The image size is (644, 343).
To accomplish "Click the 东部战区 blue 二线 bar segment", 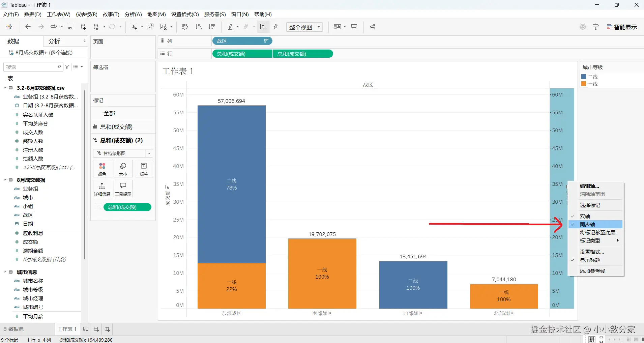I will pos(232,184).
